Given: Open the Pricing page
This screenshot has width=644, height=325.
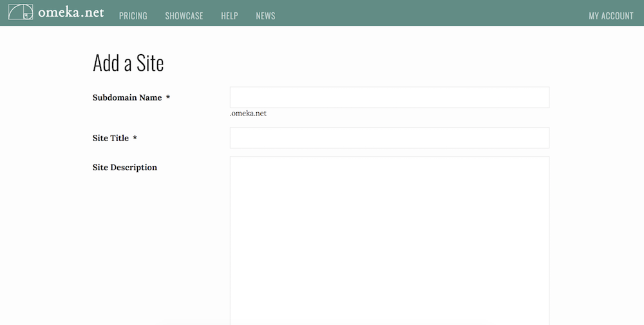Looking at the screenshot, I should click(133, 15).
